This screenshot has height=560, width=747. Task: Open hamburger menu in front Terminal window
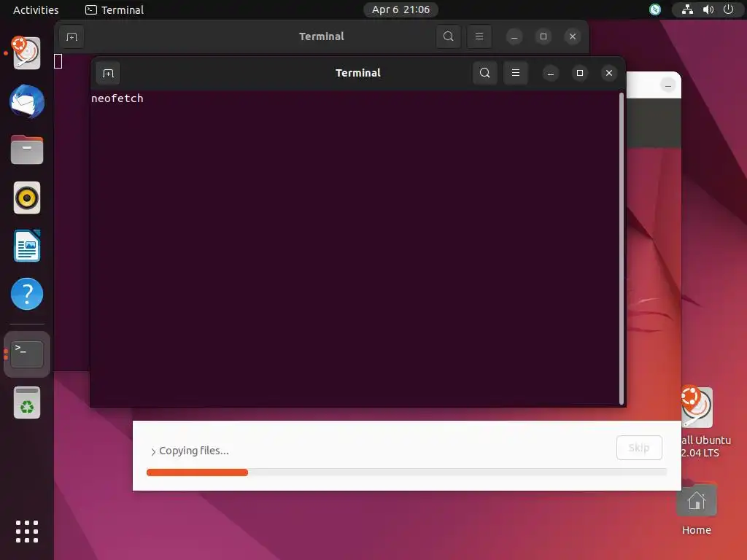tap(516, 73)
